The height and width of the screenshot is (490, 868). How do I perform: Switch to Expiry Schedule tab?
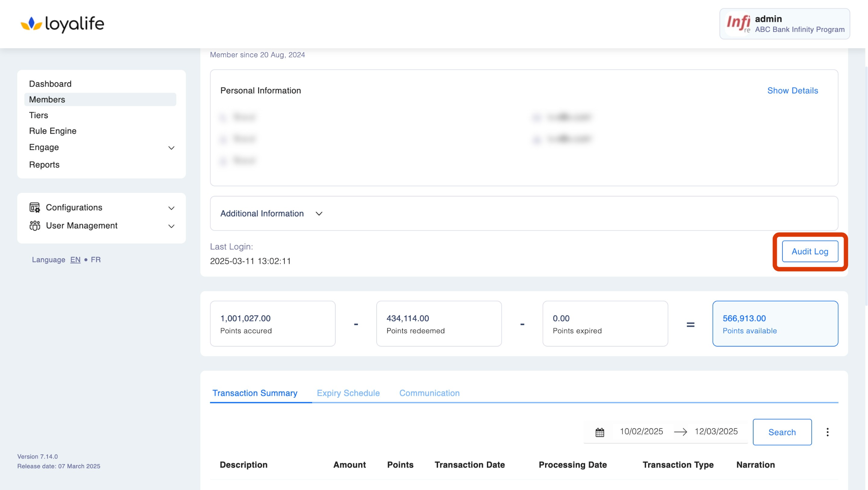[x=348, y=393]
